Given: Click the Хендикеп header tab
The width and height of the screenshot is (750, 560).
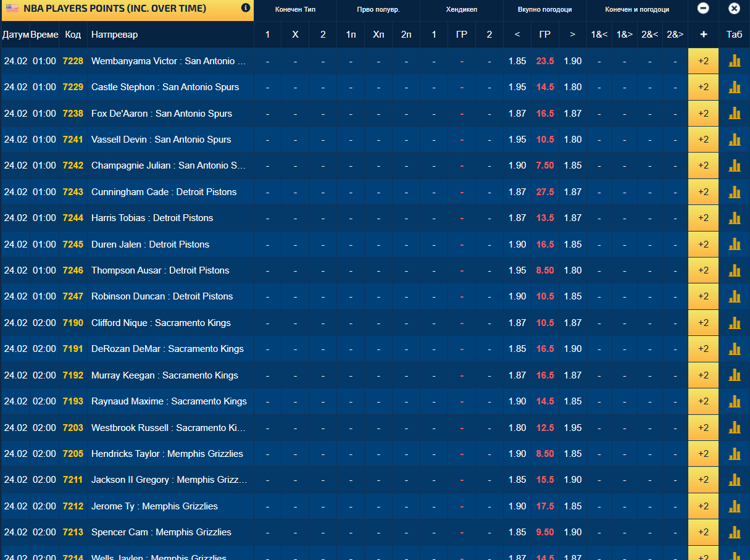Looking at the screenshot, I should [x=461, y=10].
